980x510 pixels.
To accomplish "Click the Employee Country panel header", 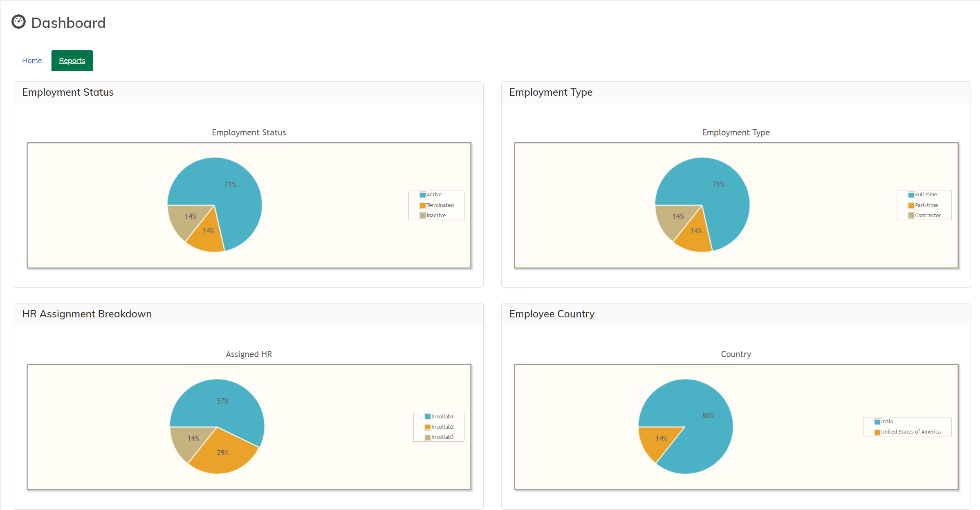I will pos(552,314).
